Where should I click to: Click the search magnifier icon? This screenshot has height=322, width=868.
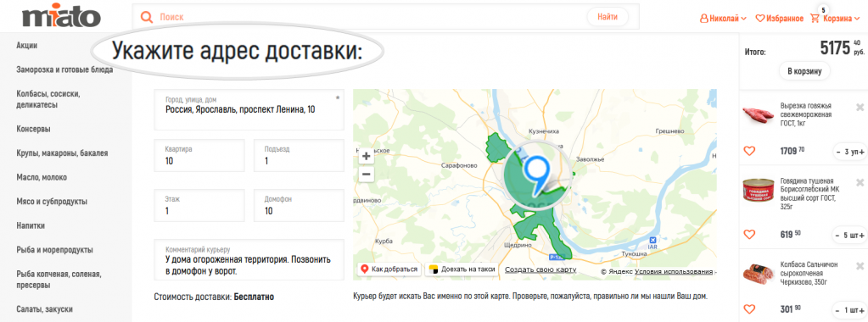[147, 17]
